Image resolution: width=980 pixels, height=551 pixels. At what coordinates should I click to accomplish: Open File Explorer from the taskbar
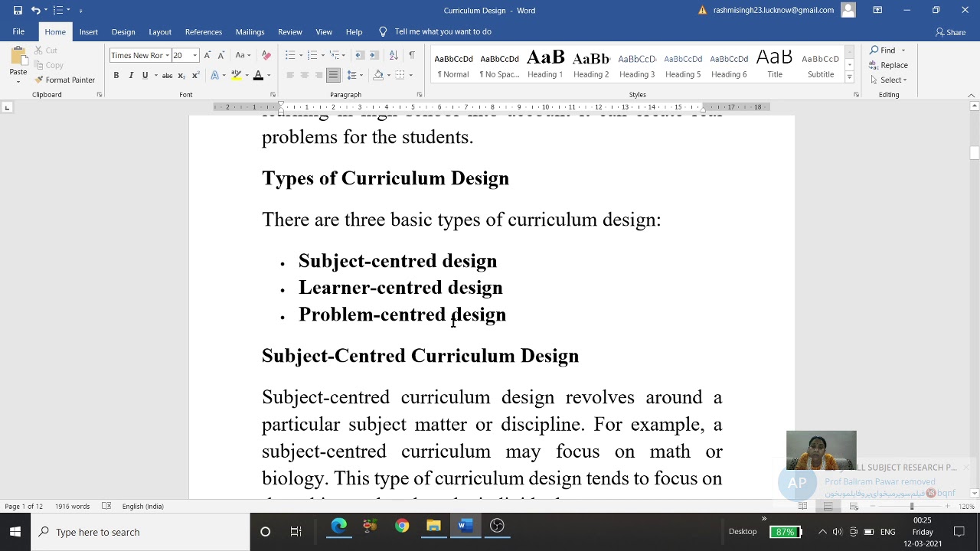pos(433,527)
